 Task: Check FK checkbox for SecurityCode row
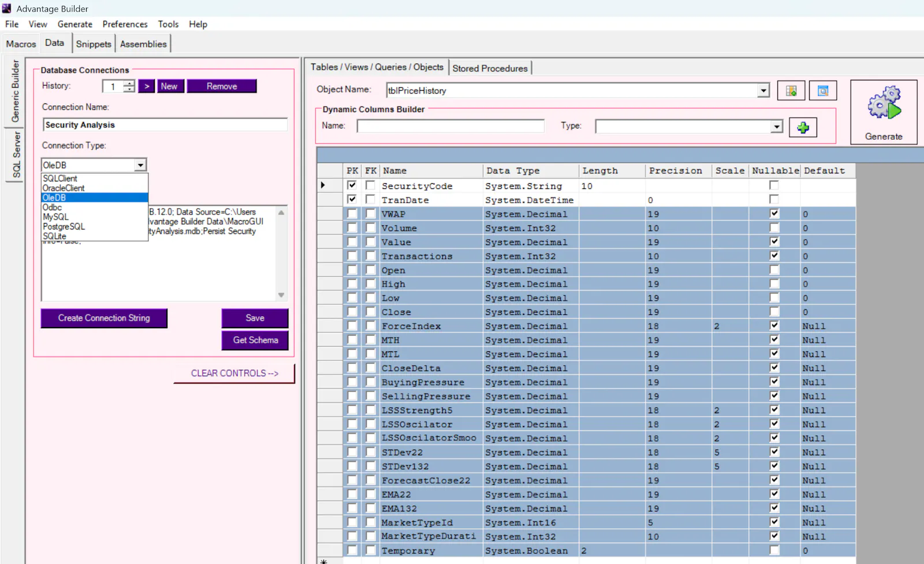[x=370, y=185]
